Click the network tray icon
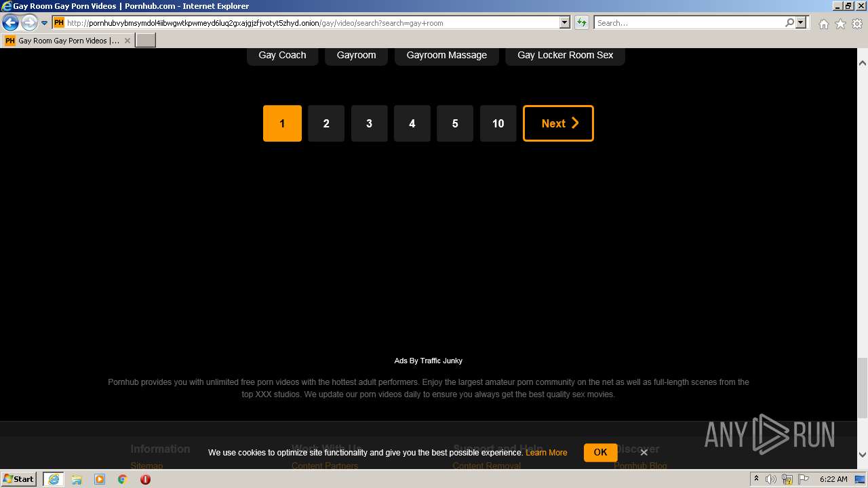Viewport: 868px width, 488px height. point(787,479)
